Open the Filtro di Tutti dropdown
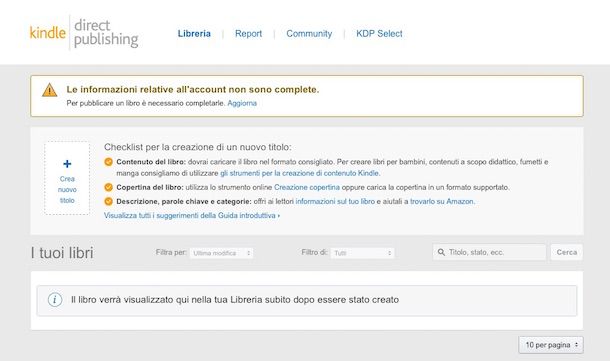 click(x=362, y=253)
